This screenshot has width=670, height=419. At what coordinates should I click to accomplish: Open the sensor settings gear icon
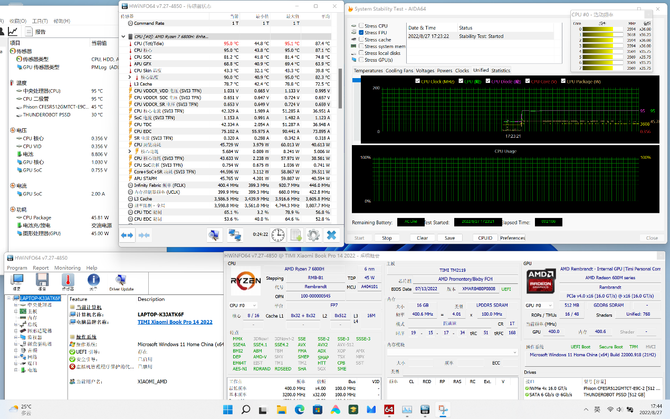click(x=313, y=235)
